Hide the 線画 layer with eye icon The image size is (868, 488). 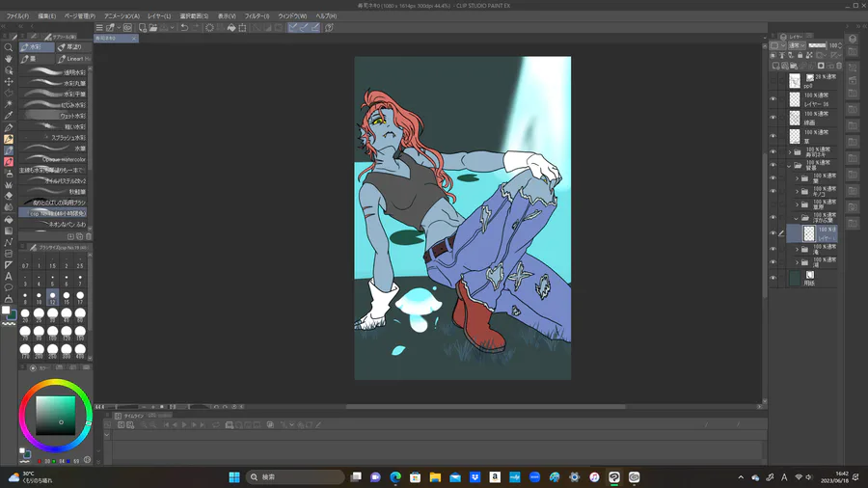pyautogui.click(x=773, y=117)
